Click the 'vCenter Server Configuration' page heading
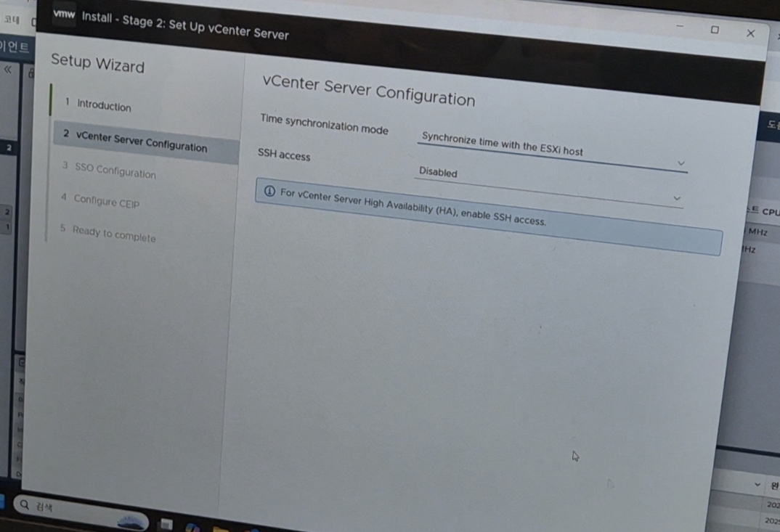The width and height of the screenshot is (780, 532). click(369, 91)
